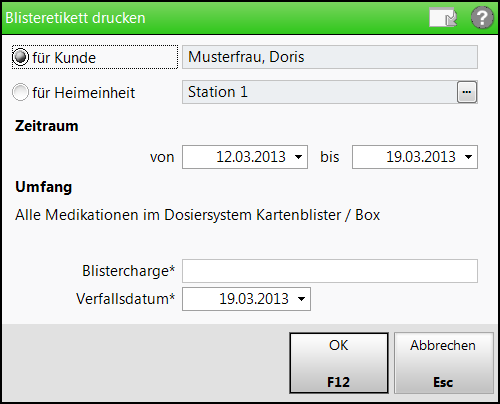Click the 12.03.2013 start date value

pos(251,157)
